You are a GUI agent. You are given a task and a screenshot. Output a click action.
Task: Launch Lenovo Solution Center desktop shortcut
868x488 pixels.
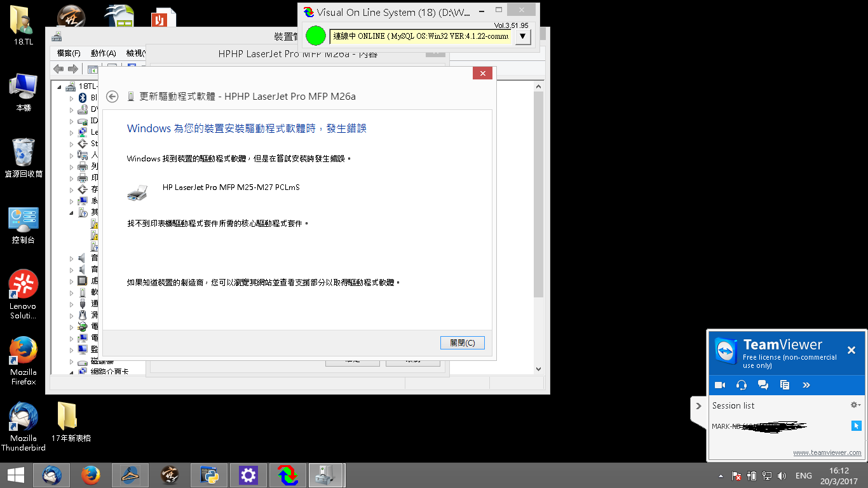pyautogui.click(x=24, y=294)
